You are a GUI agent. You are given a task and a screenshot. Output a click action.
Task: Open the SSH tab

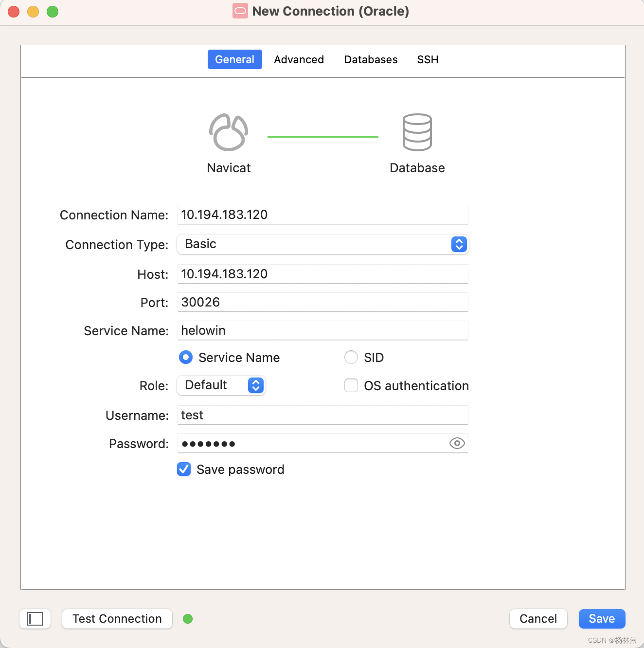pyautogui.click(x=427, y=59)
